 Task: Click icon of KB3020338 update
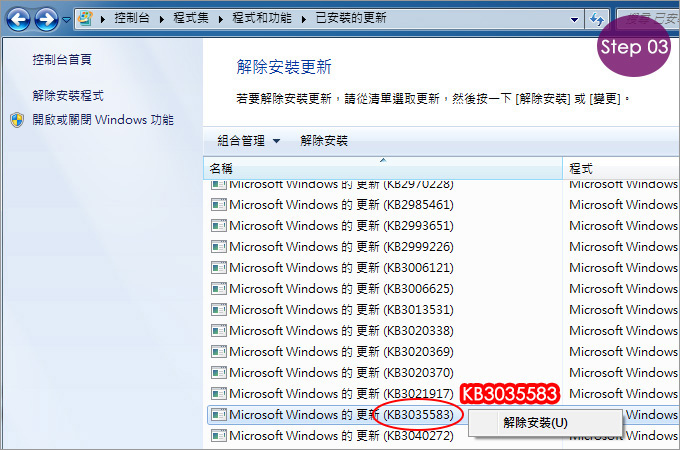click(219, 331)
